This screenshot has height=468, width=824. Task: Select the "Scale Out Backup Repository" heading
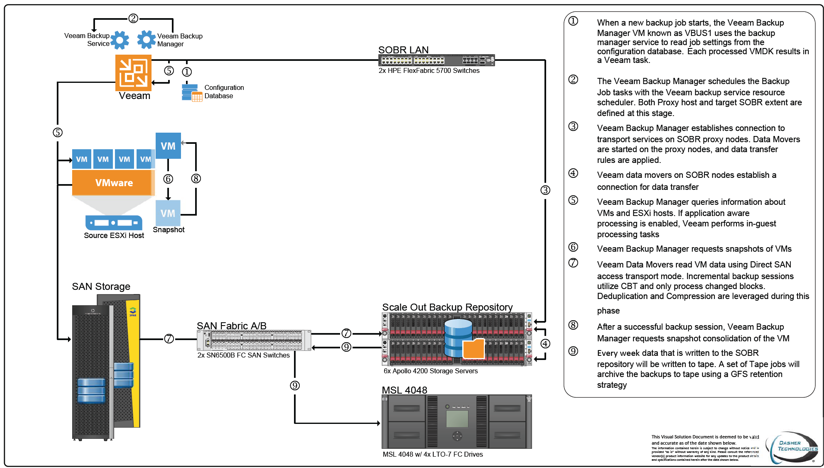[x=447, y=307]
